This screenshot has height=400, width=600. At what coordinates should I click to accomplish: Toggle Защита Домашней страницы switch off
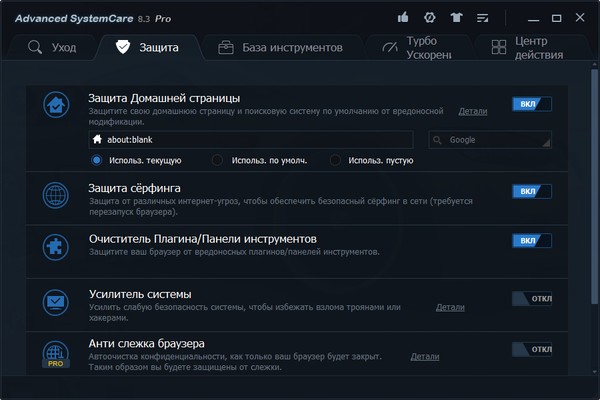click(532, 104)
